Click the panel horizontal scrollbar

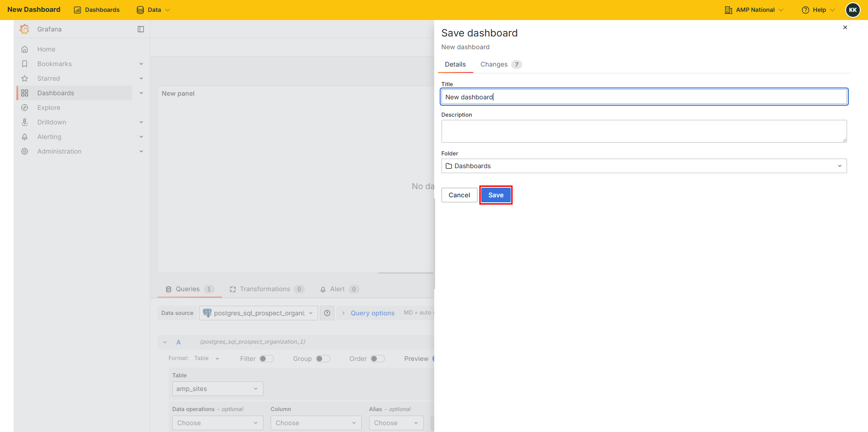click(x=406, y=273)
